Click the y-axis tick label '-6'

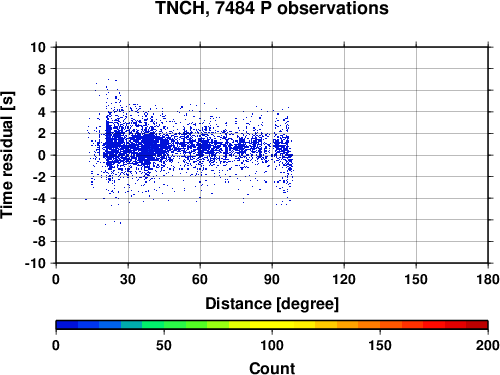[x=39, y=220]
